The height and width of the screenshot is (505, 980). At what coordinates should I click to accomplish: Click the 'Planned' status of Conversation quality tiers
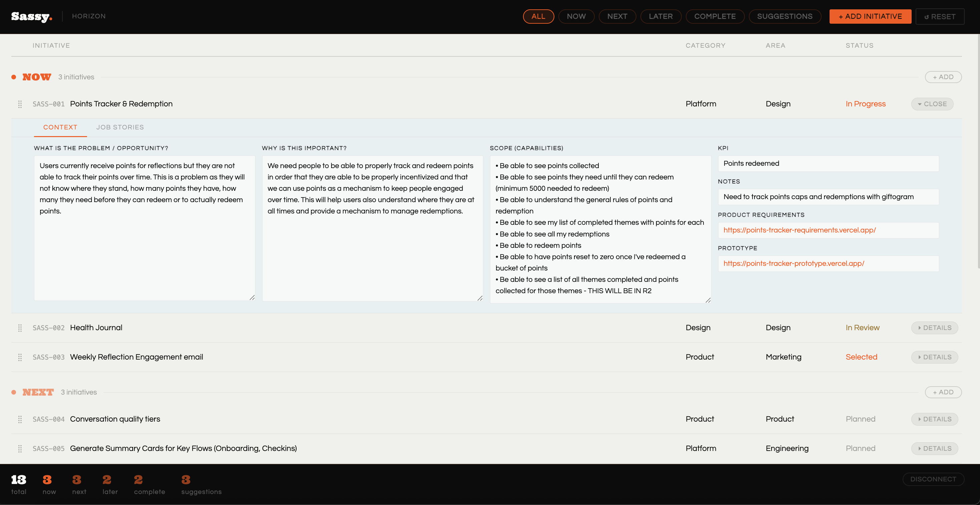point(861,419)
